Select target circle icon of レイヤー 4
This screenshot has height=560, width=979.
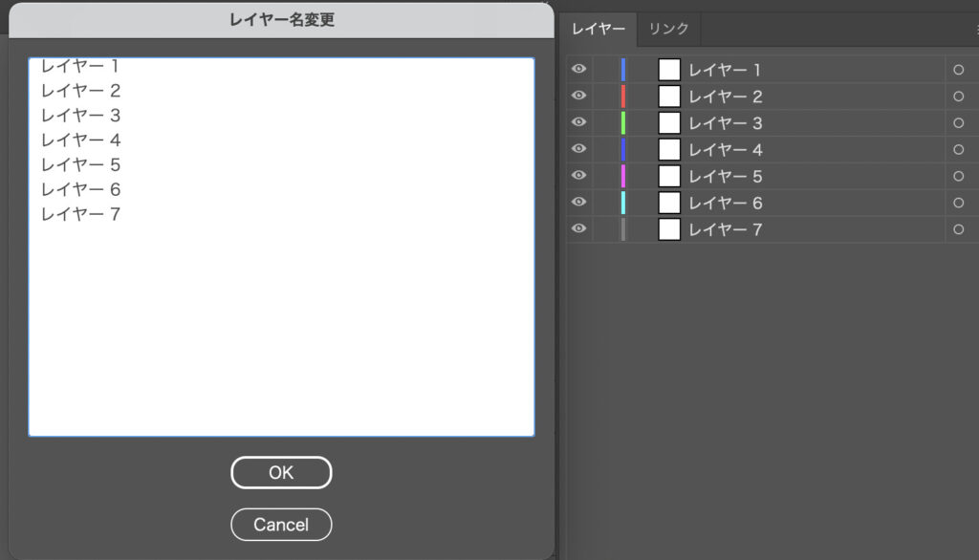[x=958, y=150]
